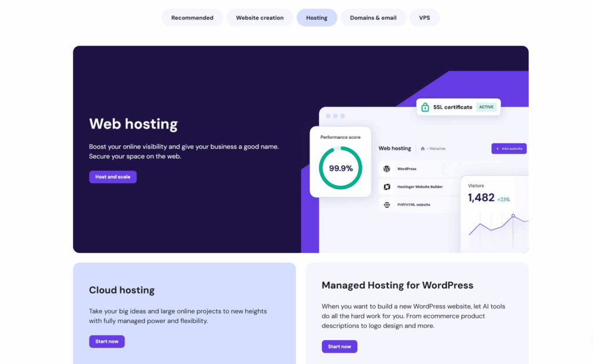593x364 pixels.
Task: Click the PHP/HTML website globe icon
Action: [387, 204]
